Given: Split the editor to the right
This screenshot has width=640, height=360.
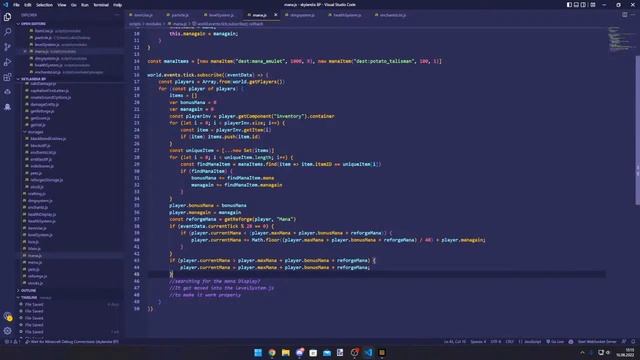Looking at the screenshot, I should (x=624, y=15).
